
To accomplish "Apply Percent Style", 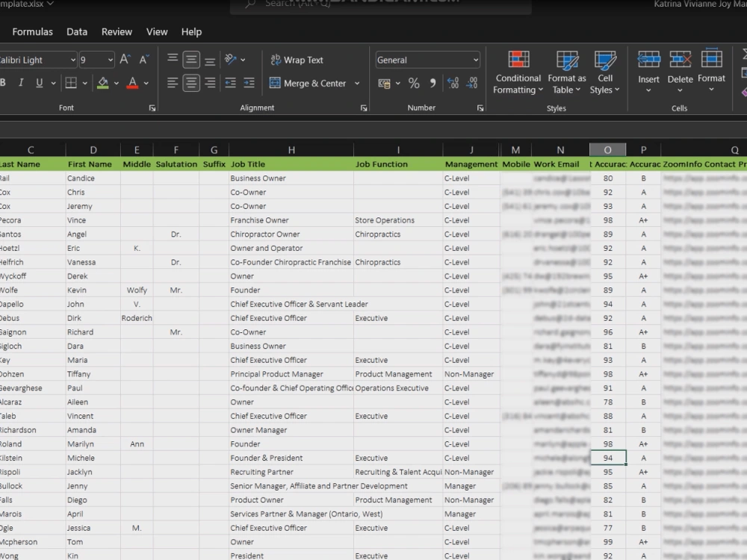I will tap(414, 84).
